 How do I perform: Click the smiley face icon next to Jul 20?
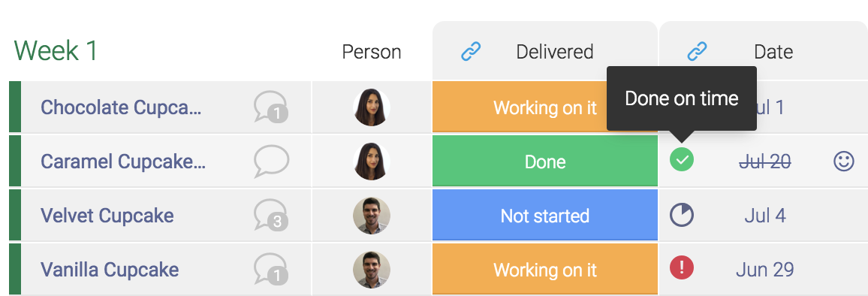click(x=844, y=162)
